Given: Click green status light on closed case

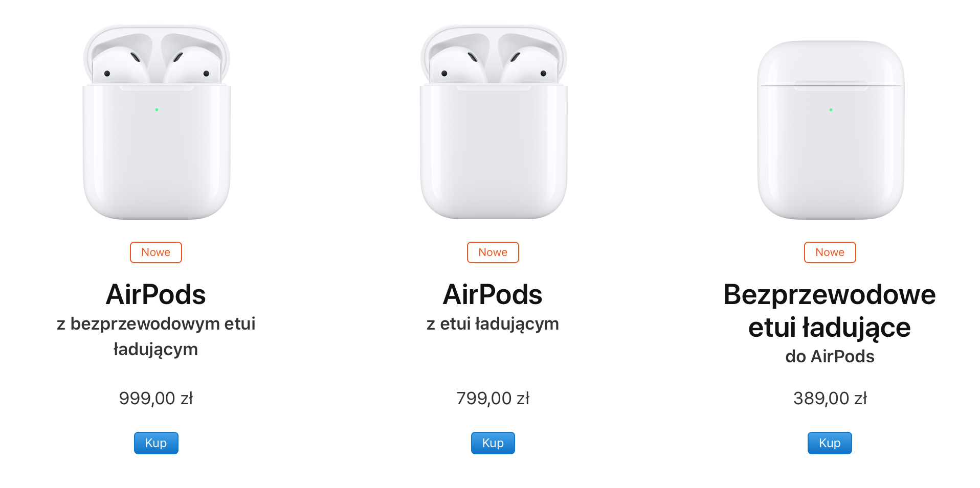Looking at the screenshot, I should pyautogui.click(x=831, y=110).
